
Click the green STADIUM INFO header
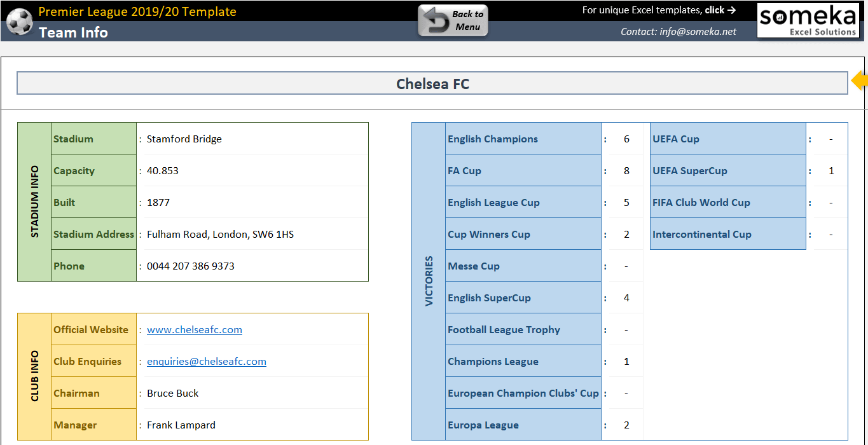[x=34, y=202]
